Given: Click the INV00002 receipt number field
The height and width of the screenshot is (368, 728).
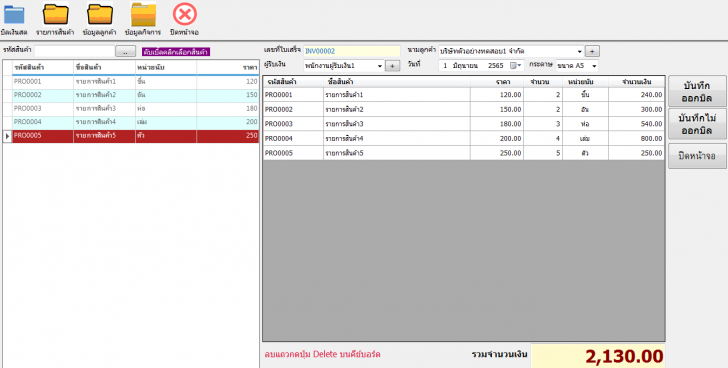Looking at the screenshot, I should click(351, 51).
